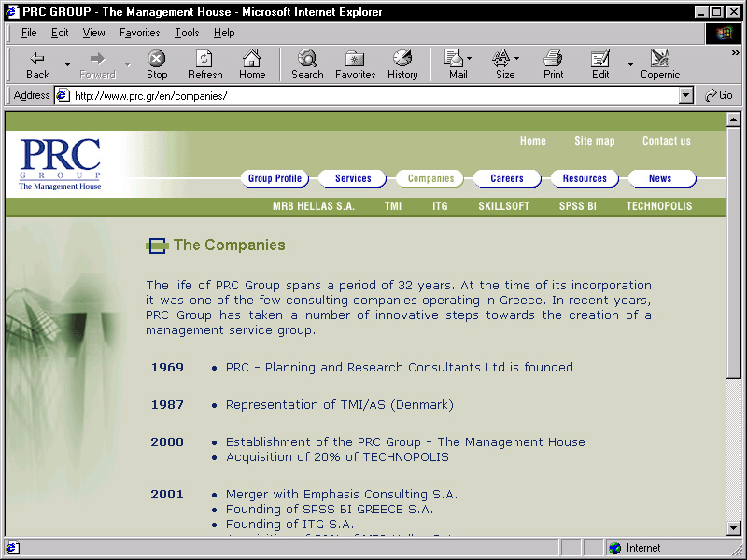Open the Careers section

(x=507, y=178)
